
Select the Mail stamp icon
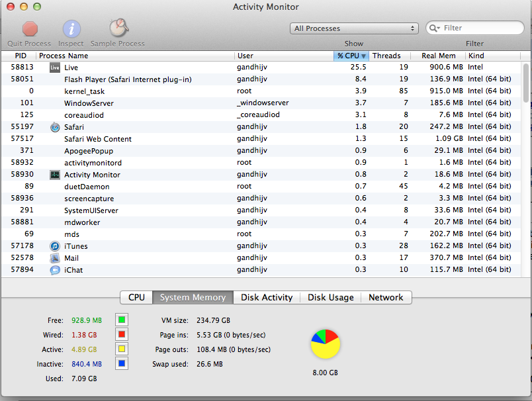click(x=55, y=258)
